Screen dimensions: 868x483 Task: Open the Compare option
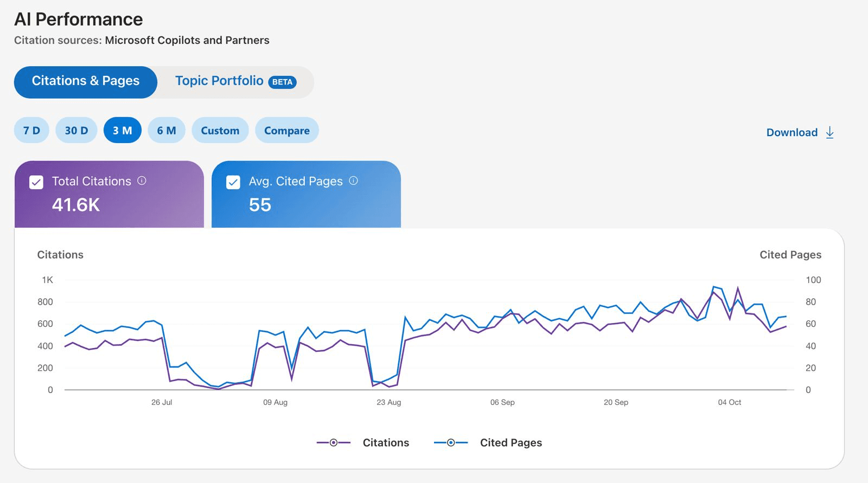pos(287,130)
